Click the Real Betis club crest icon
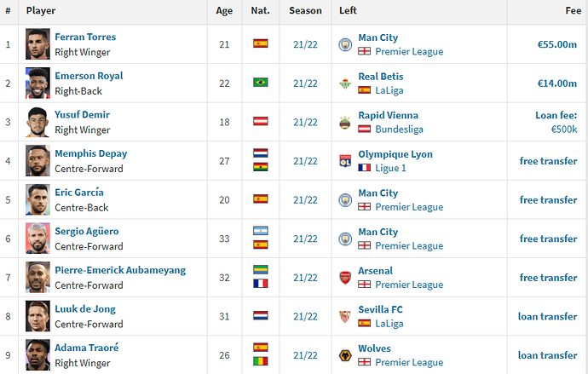Screen dimensions: 588x374 click(x=345, y=83)
